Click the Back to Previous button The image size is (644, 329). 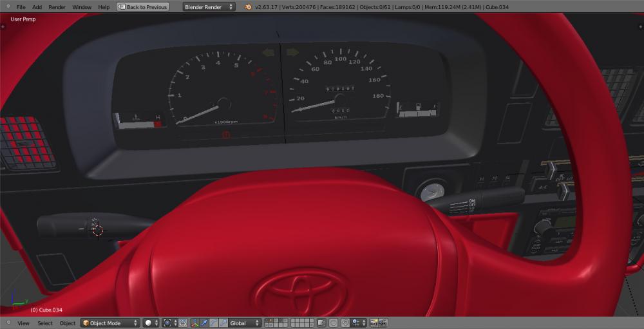coord(143,7)
